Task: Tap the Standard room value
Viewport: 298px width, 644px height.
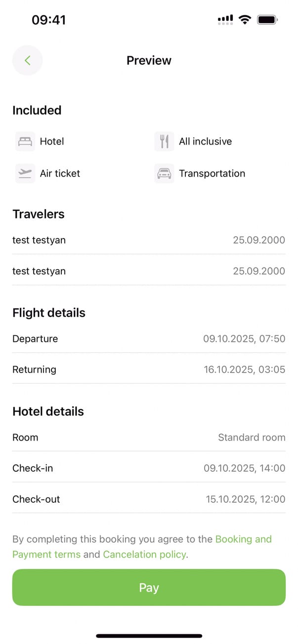Action: [252, 438]
